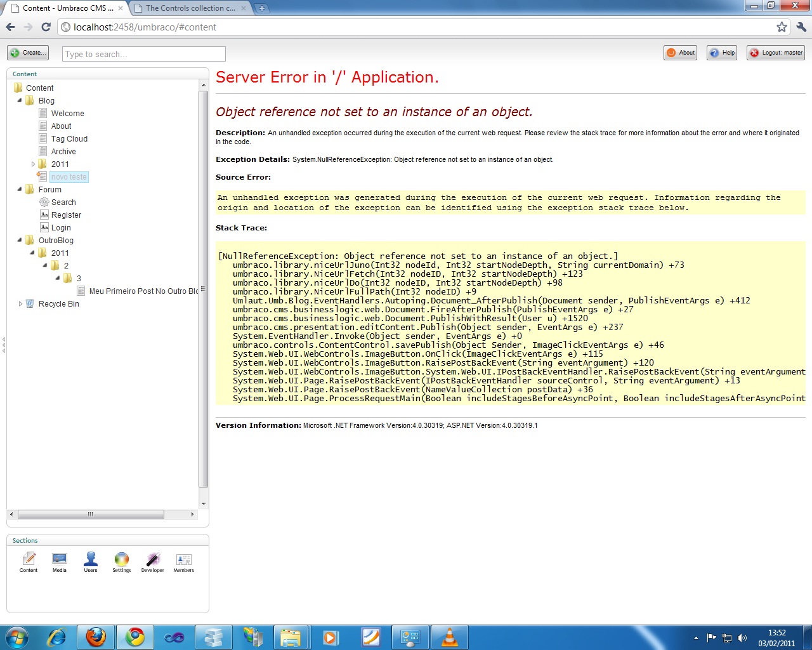Bookmark this page with the star icon
812x650 pixels.
click(x=782, y=27)
